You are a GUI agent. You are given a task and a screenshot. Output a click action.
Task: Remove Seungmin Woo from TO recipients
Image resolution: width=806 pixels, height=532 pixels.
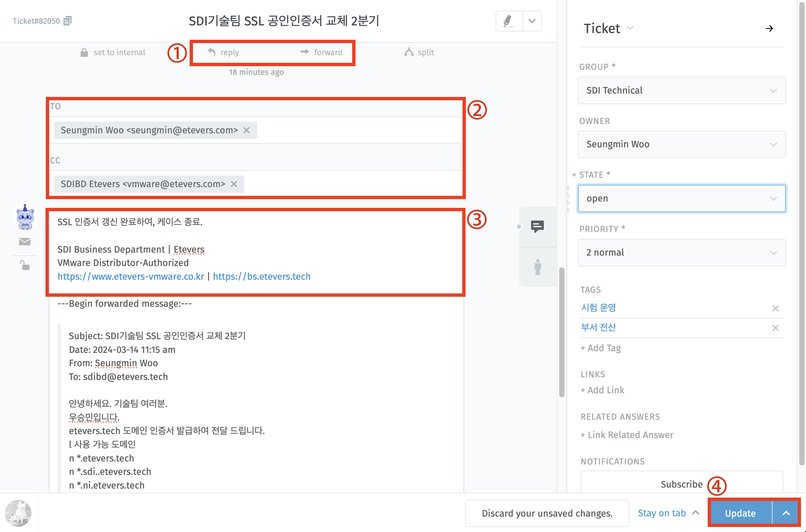click(x=246, y=130)
